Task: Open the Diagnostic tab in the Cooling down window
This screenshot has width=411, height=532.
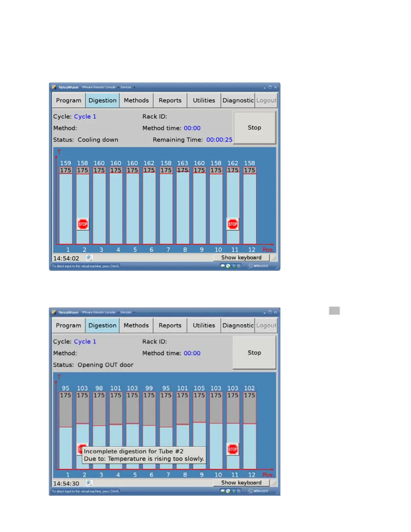Action: point(238,100)
